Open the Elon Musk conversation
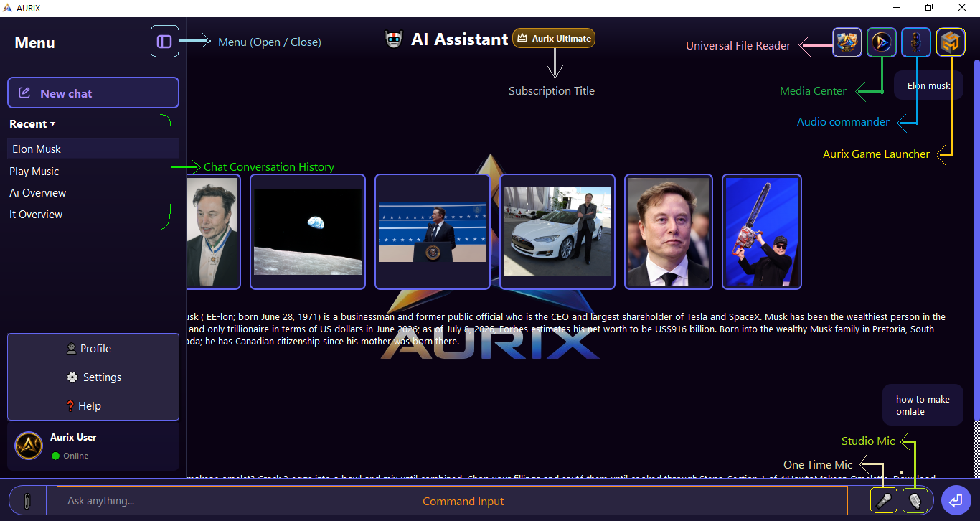The height and width of the screenshot is (521, 980). [93, 149]
